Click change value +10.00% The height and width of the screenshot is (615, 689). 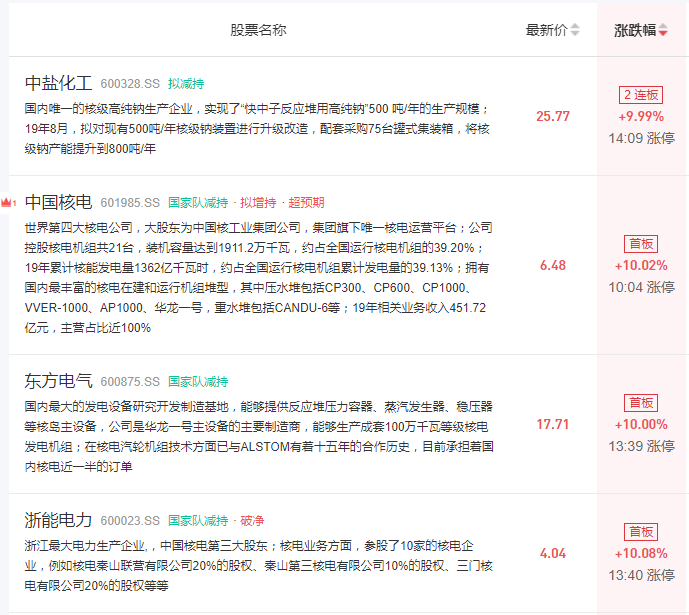pyautogui.click(x=641, y=424)
